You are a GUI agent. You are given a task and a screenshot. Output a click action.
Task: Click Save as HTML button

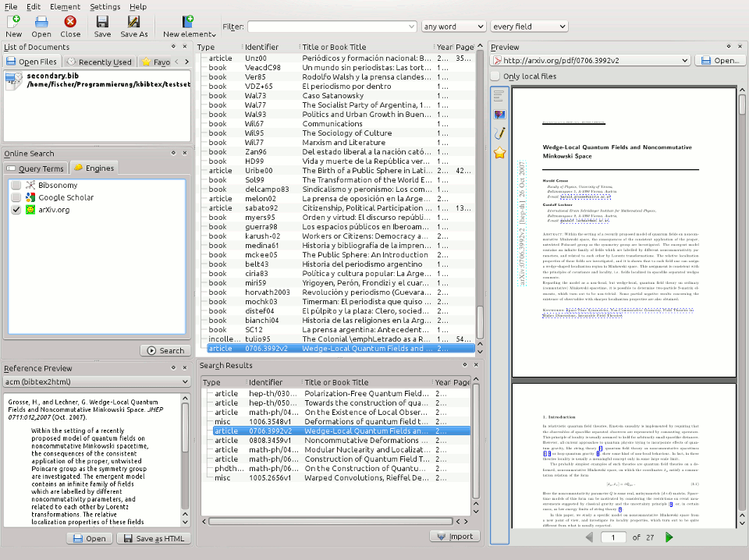[154, 538]
